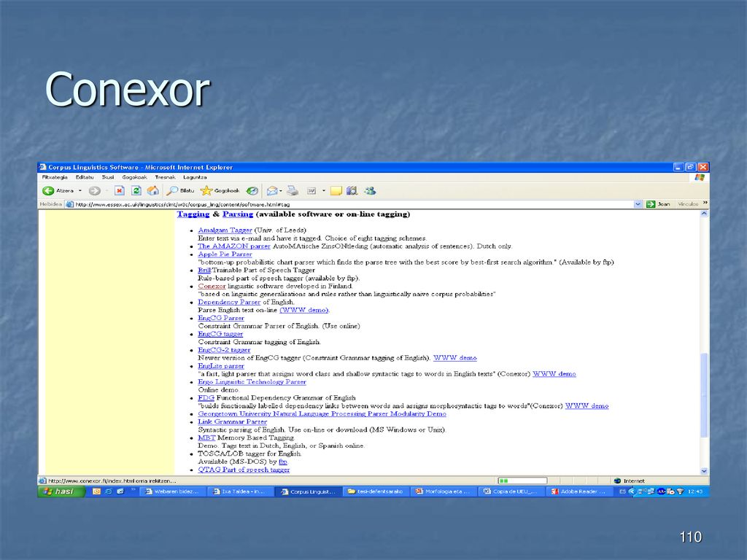Open The AMAZON parser link
This screenshot has height=560, width=747.
tap(234, 246)
